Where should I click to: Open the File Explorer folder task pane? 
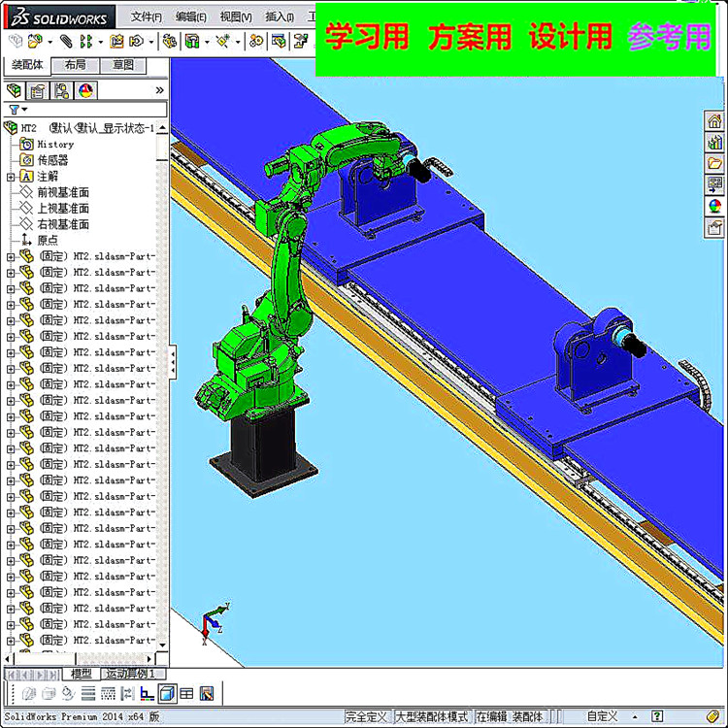[x=714, y=163]
